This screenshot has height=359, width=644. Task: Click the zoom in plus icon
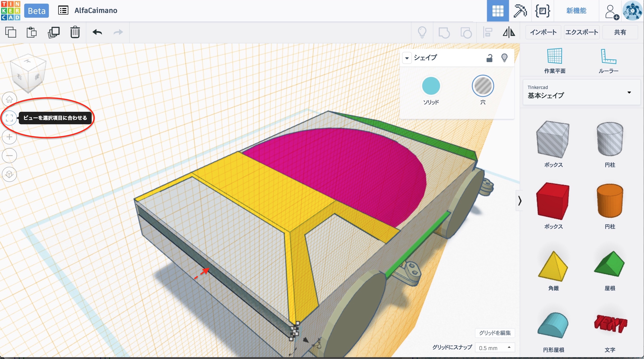pos(9,137)
